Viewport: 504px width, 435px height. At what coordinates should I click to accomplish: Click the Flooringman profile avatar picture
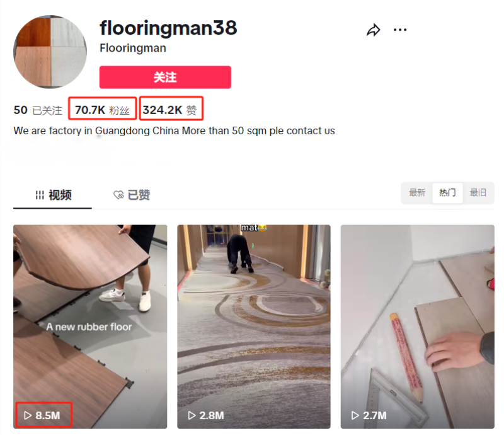50,52
